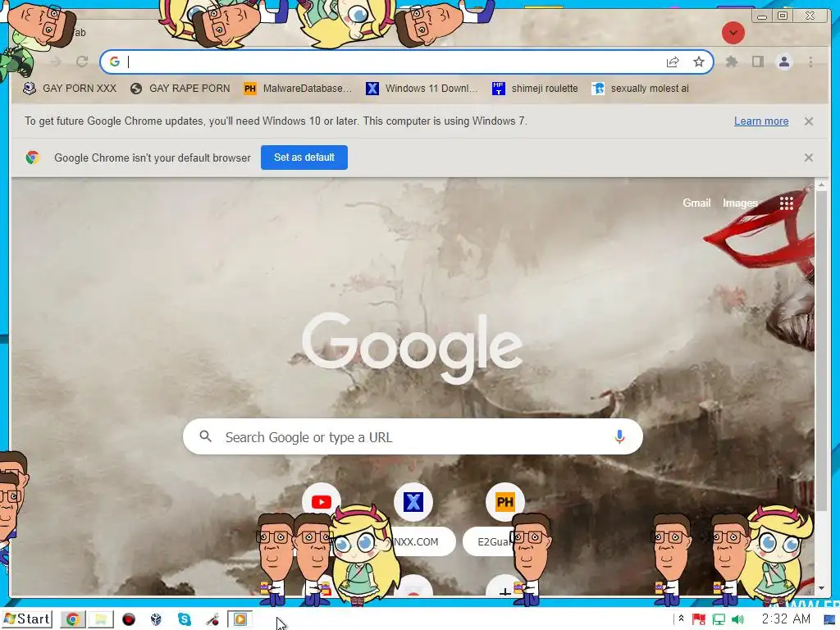Open the orange PH shortcut tile
Screen dimensions: 840x630
coord(504,502)
